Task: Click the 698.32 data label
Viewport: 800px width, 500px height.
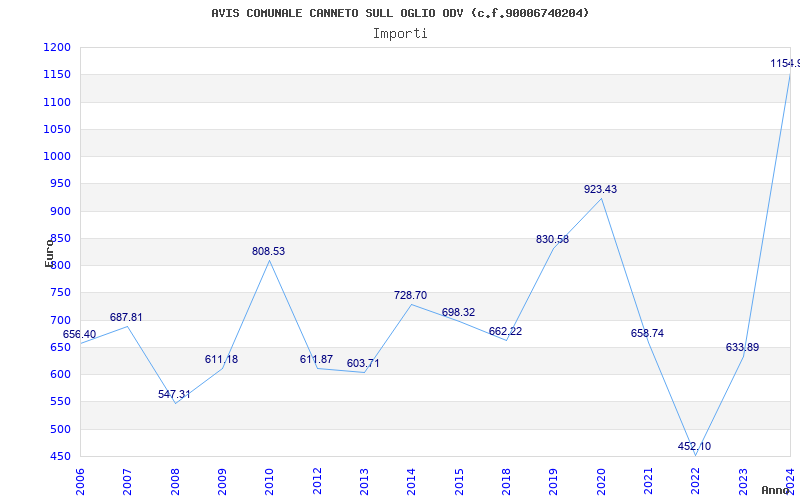Action: coord(458,312)
